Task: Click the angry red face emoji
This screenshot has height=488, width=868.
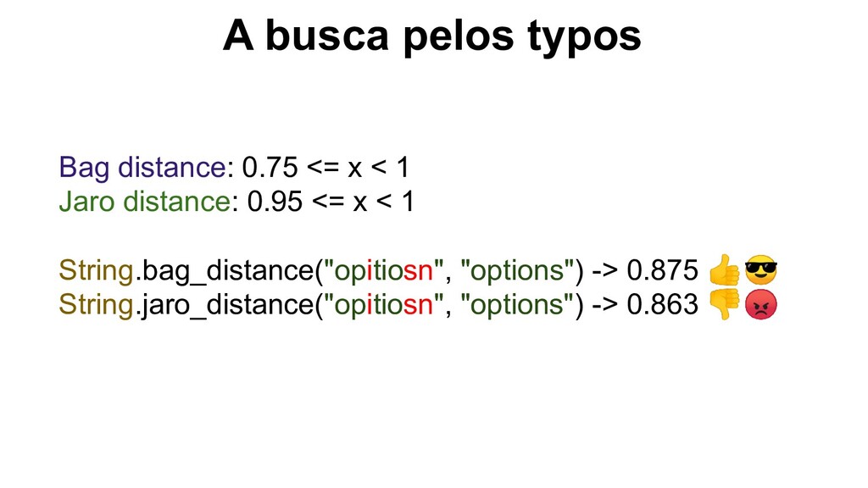Action: pos(760,304)
